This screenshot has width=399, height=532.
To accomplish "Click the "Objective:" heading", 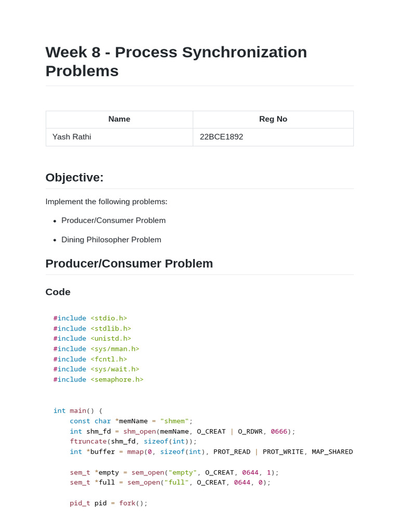I will 74,178.
